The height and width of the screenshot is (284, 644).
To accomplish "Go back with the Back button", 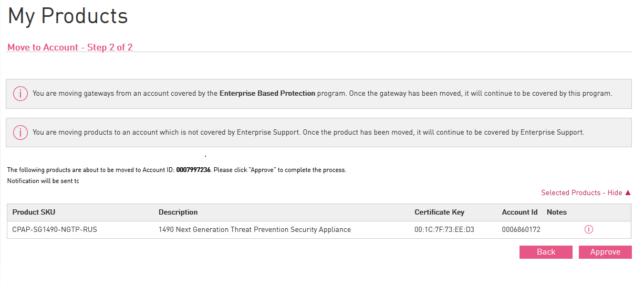I will coord(546,252).
